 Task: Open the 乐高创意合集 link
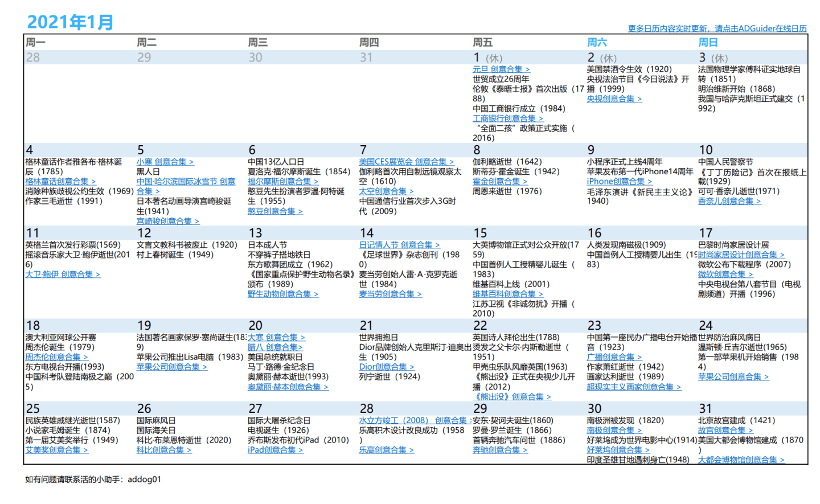pos(387,450)
